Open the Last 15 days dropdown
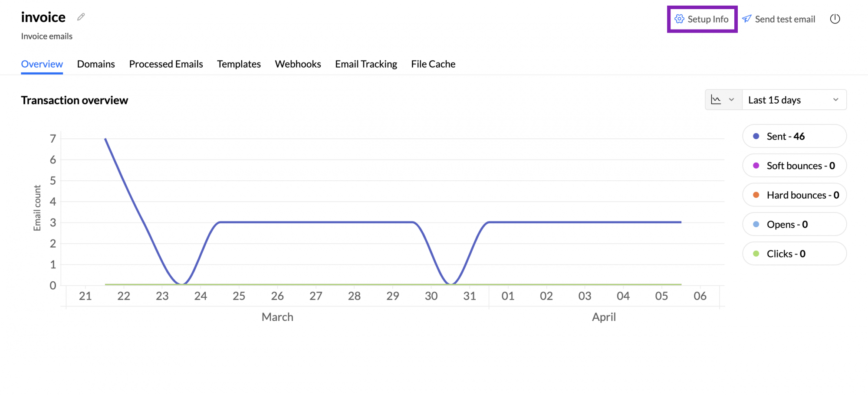The width and height of the screenshot is (868, 395). coord(794,100)
